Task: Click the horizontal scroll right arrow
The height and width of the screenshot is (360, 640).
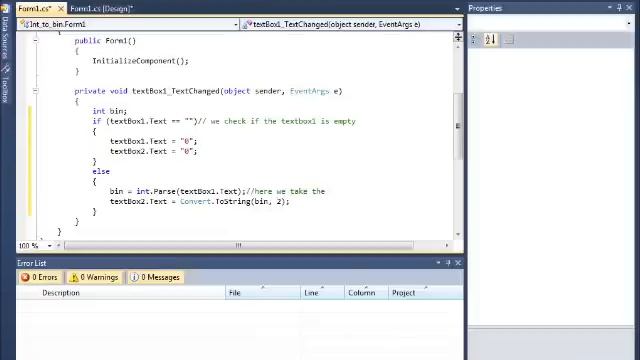Action: (x=447, y=245)
